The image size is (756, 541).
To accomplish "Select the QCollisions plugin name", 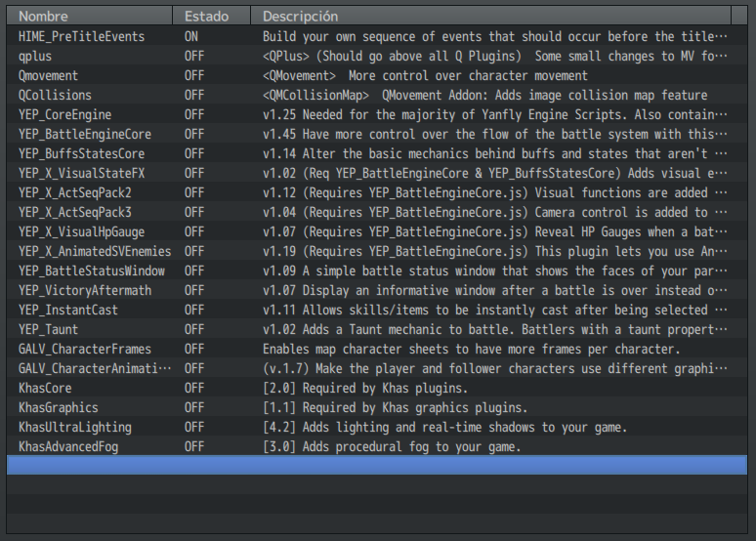I will coord(55,95).
